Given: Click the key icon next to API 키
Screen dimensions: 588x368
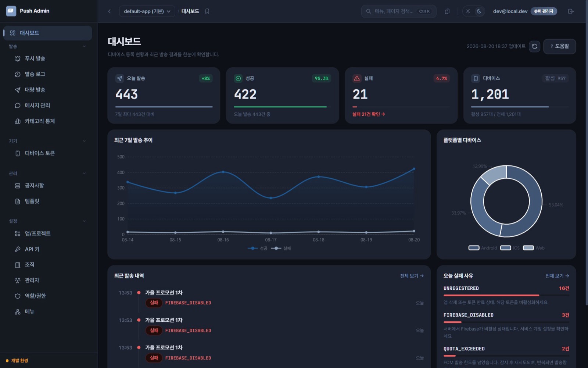Looking at the screenshot, I should pyautogui.click(x=18, y=249).
